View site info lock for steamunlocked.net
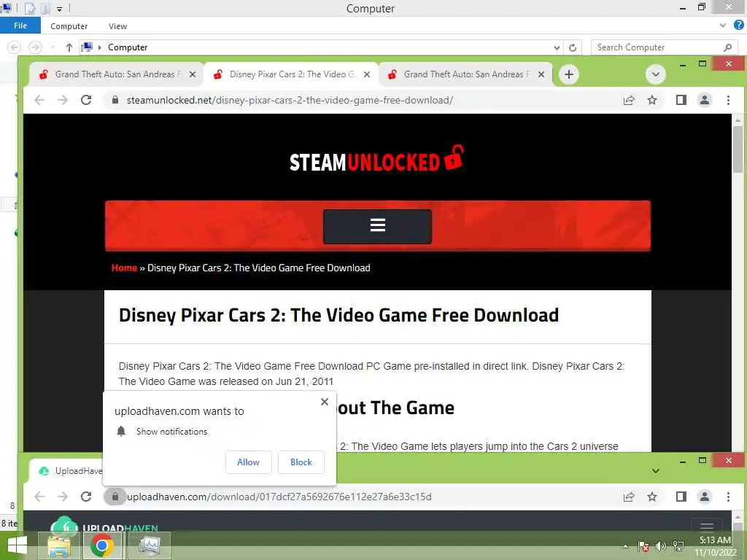The width and height of the screenshot is (747, 560). coord(115,100)
